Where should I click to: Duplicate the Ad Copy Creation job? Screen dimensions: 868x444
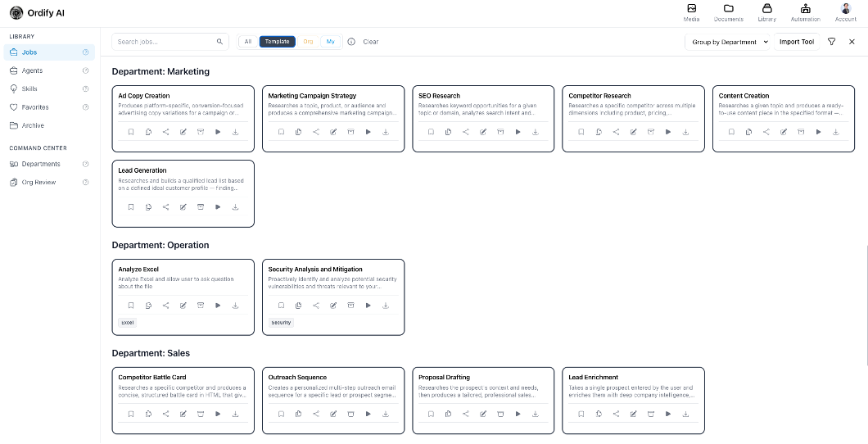(148, 132)
